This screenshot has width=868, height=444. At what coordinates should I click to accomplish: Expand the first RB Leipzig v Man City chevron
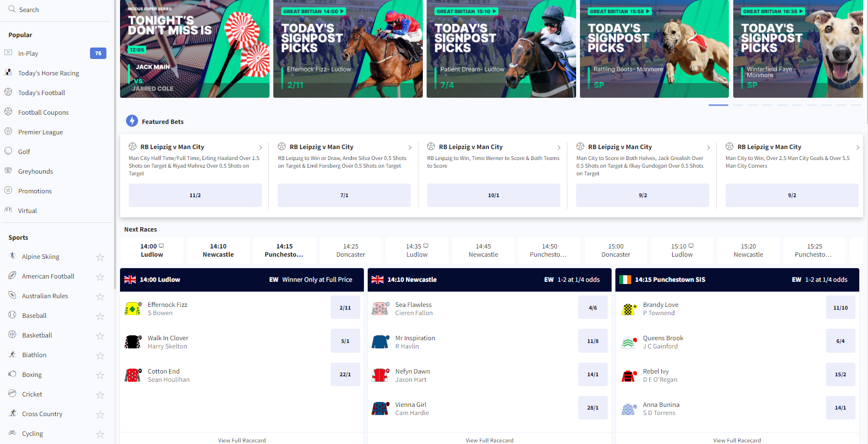click(260, 147)
